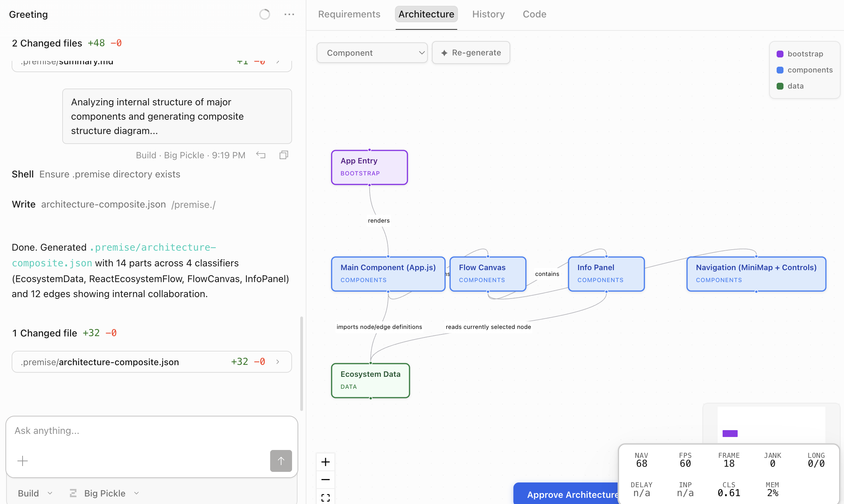Select the Flow Canvas node

click(x=488, y=274)
